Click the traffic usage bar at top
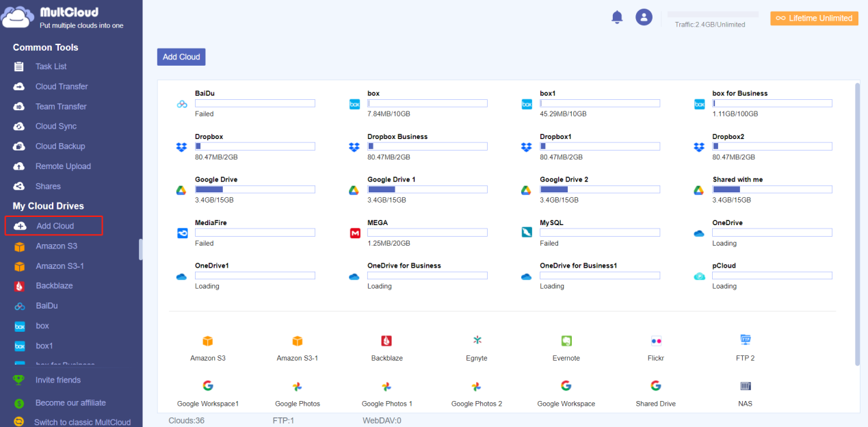This screenshot has width=868, height=427. (713, 14)
